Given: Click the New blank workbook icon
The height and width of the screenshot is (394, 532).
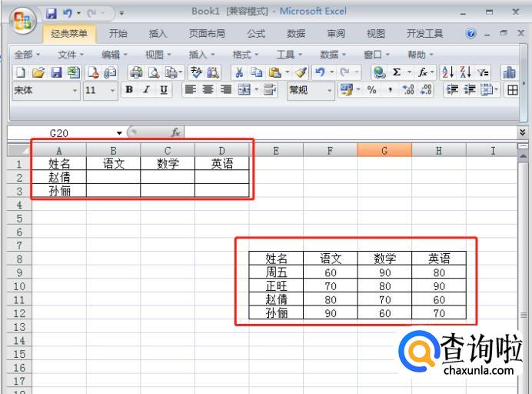Looking at the screenshot, I should pyautogui.click(x=20, y=72).
